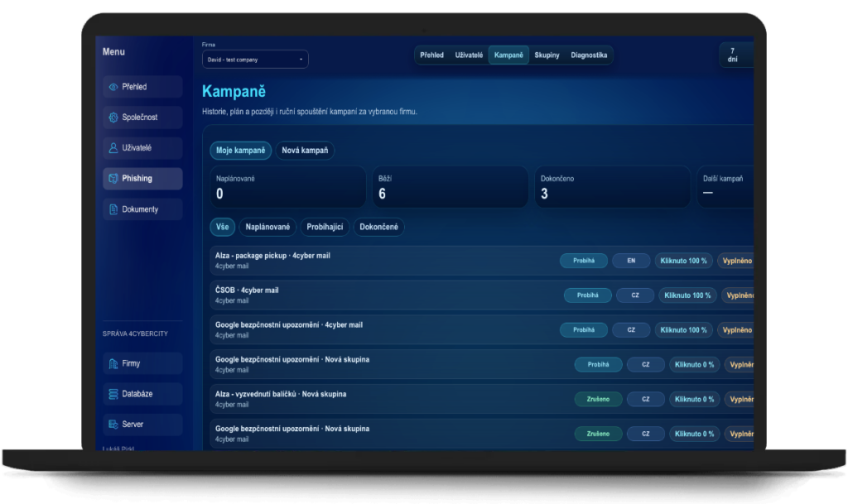Click Vyplněno badge in Alza package pickup row
Viewport: 848px width, 504px height.
736,261
